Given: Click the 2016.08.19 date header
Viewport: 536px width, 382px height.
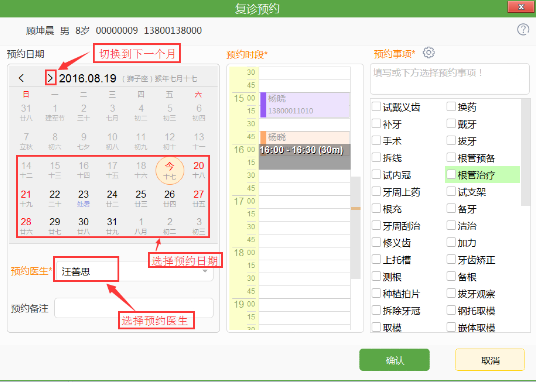Looking at the screenshot, I should pyautogui.click(x=88, y=78).
